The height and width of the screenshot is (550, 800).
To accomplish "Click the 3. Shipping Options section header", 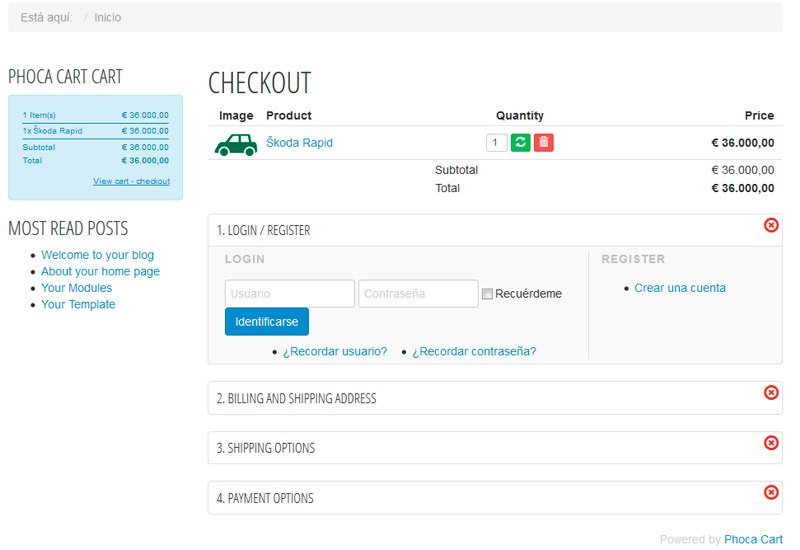I will pyautogui.click(x=494, y=448).
